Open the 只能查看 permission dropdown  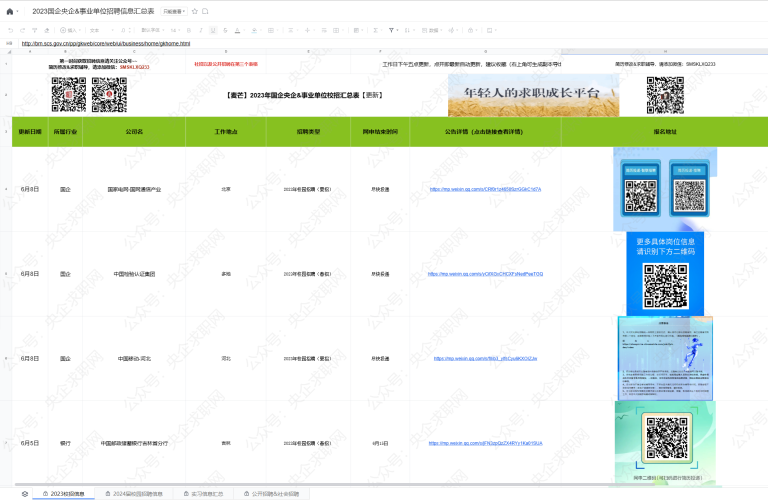click(x=174, y=11)
